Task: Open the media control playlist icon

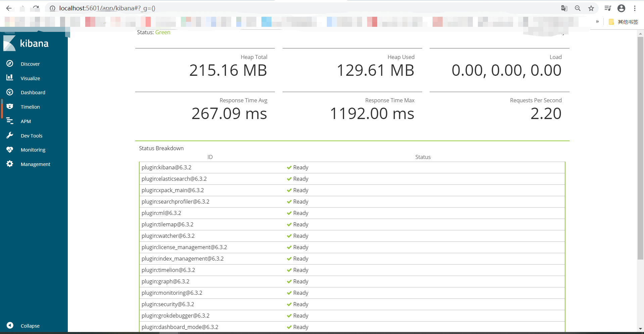Action: point(607,8)
